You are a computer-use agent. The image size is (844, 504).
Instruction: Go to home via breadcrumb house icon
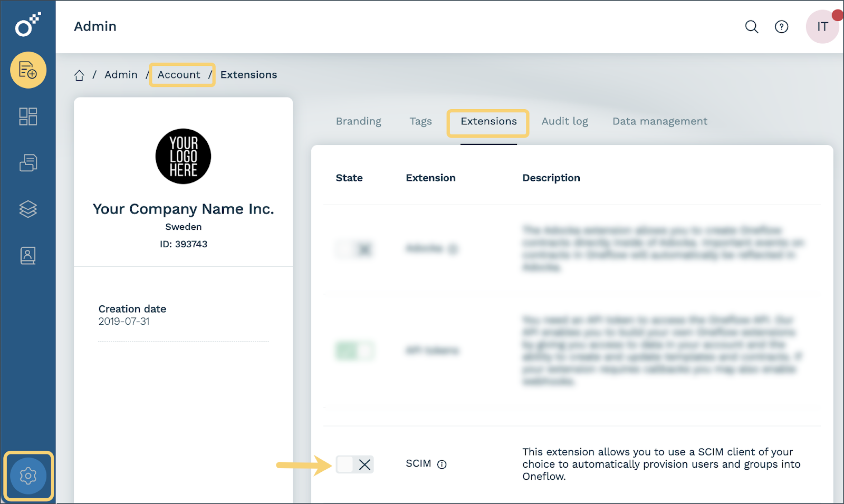(x=79, y=75)
